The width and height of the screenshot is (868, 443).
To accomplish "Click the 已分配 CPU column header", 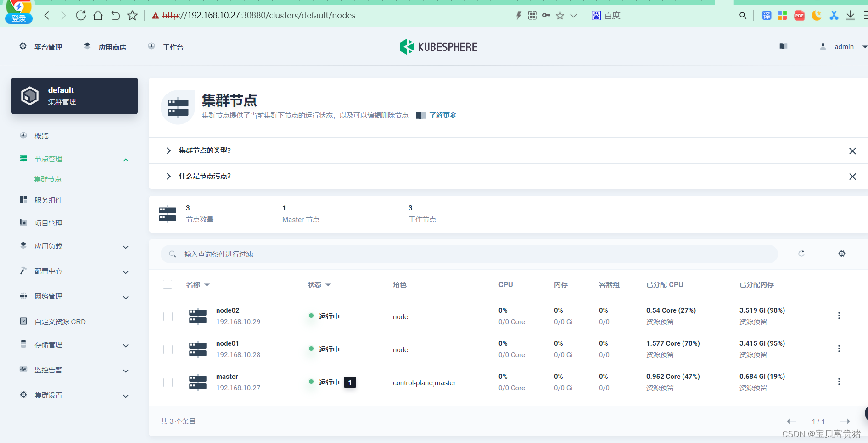I will pos(665,285).
